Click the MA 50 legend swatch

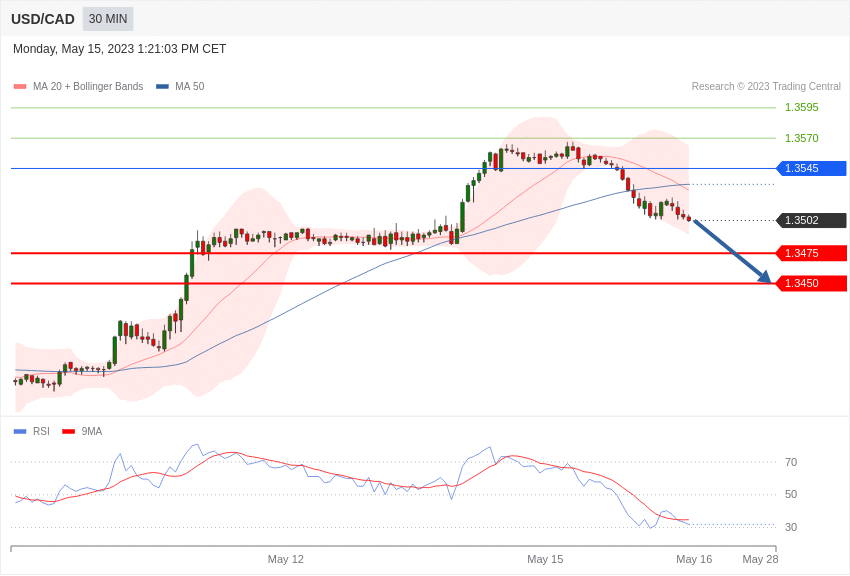[162, 87]
